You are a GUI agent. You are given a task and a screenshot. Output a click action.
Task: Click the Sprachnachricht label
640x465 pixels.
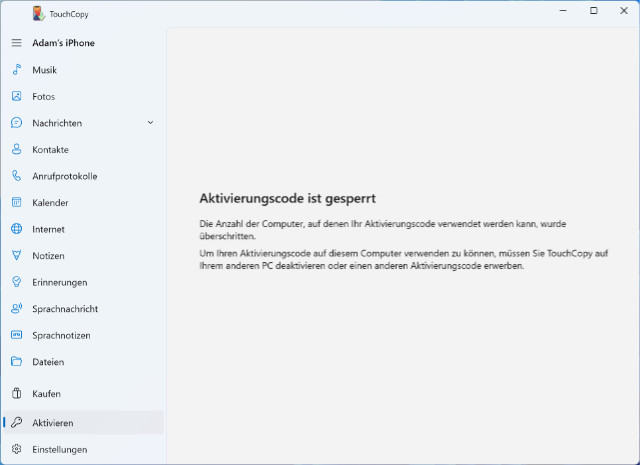65,309
